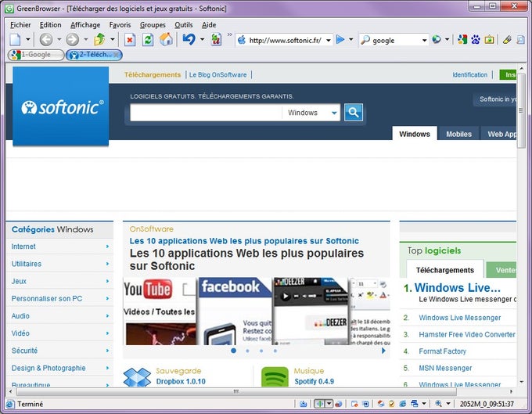Open the Back history dropdown arrow
Screen dimensions: 532x414
coord(59,40)
